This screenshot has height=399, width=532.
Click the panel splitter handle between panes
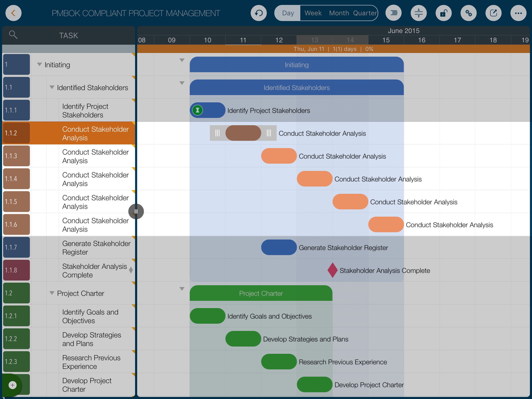point(136,211)
